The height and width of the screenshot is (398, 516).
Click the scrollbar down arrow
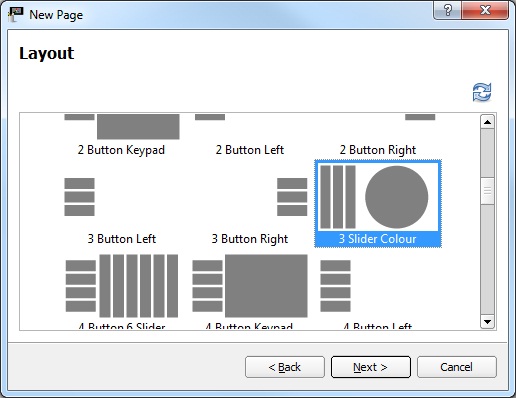pos(487,322)
